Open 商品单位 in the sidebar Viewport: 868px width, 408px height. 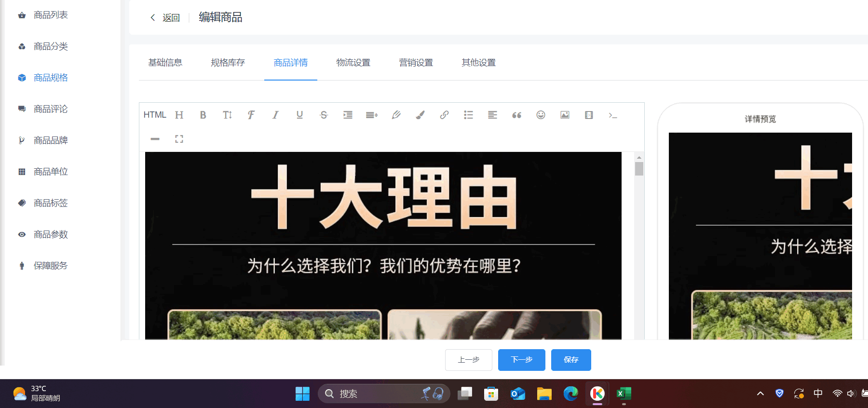pos(51,172)
